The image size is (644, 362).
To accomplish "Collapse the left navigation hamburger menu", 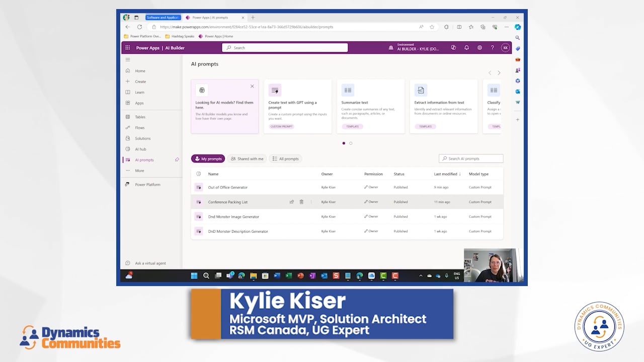I will (x=128, y=60).
